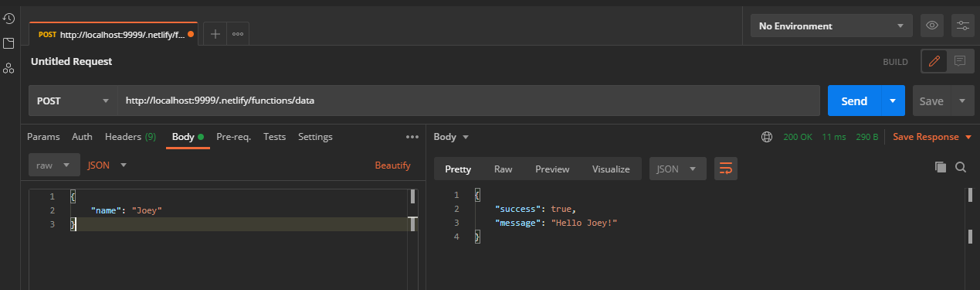Open environment quick look eye icon
The width and height of the screenshot is (980, 290).
[932, 26]
